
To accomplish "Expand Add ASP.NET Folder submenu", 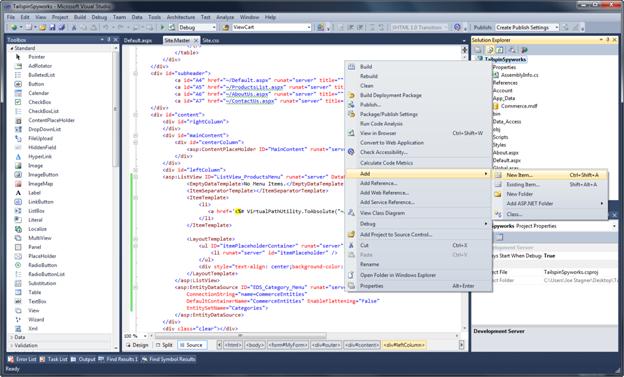I will [550, 203].
